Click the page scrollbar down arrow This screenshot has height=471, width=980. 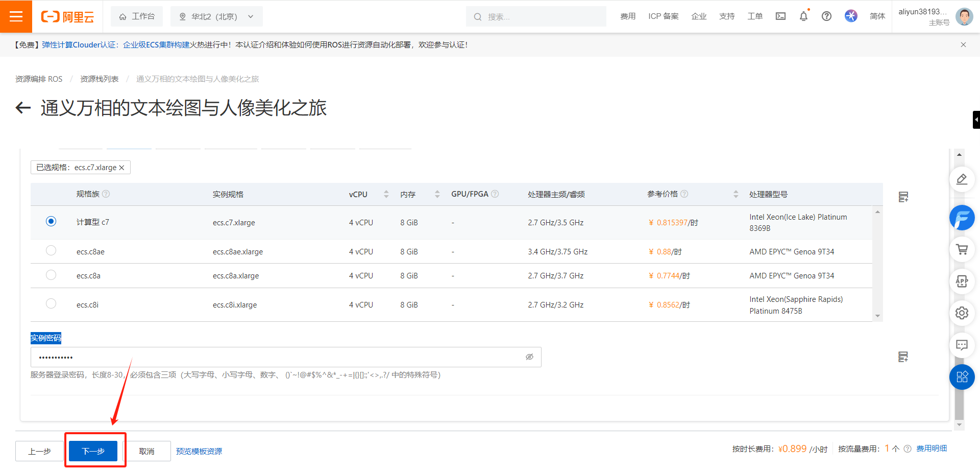coord(959,425)
